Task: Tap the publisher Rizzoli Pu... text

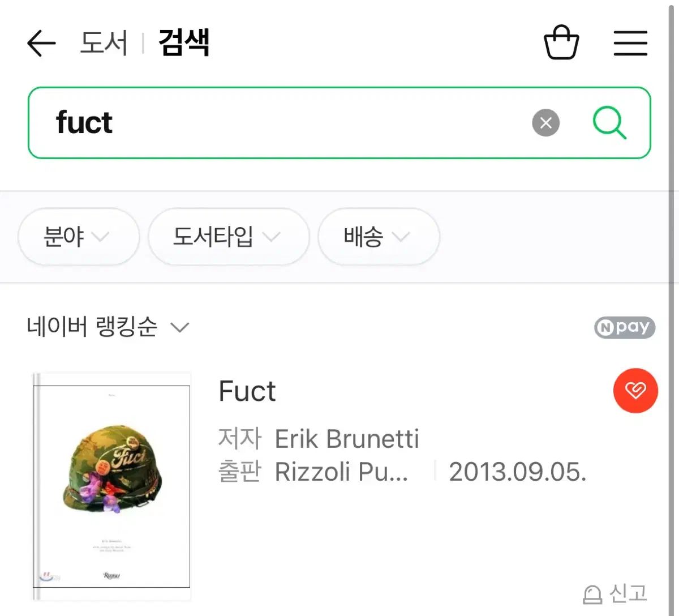Action: coord(341,472)
